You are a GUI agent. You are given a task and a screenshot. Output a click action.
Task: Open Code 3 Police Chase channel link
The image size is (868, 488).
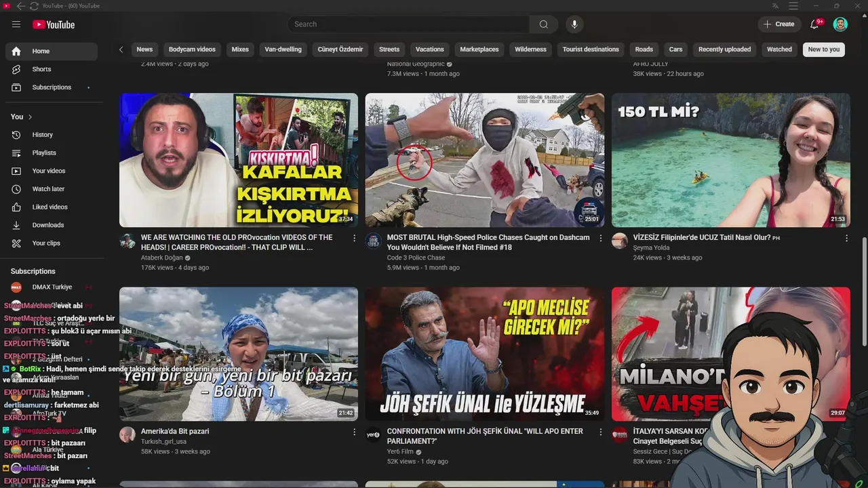[x=416, y=258]
